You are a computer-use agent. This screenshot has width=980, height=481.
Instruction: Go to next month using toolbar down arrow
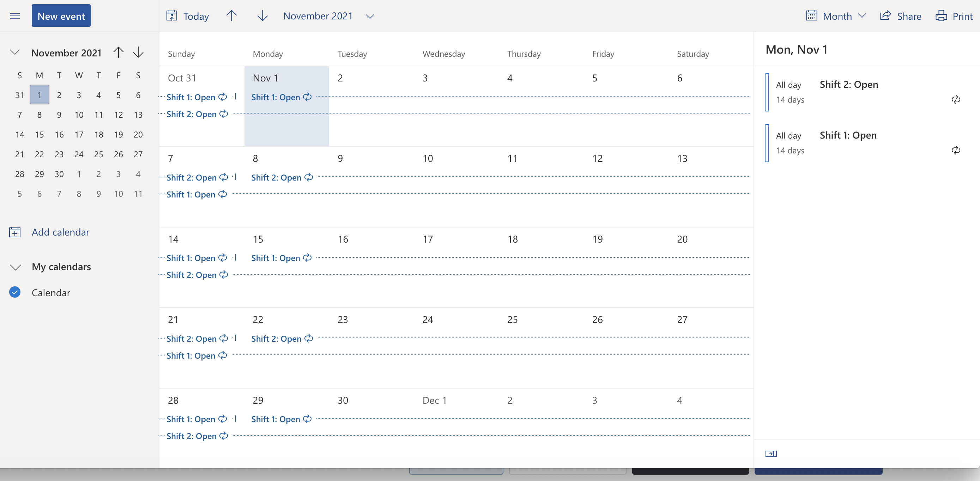262,16
